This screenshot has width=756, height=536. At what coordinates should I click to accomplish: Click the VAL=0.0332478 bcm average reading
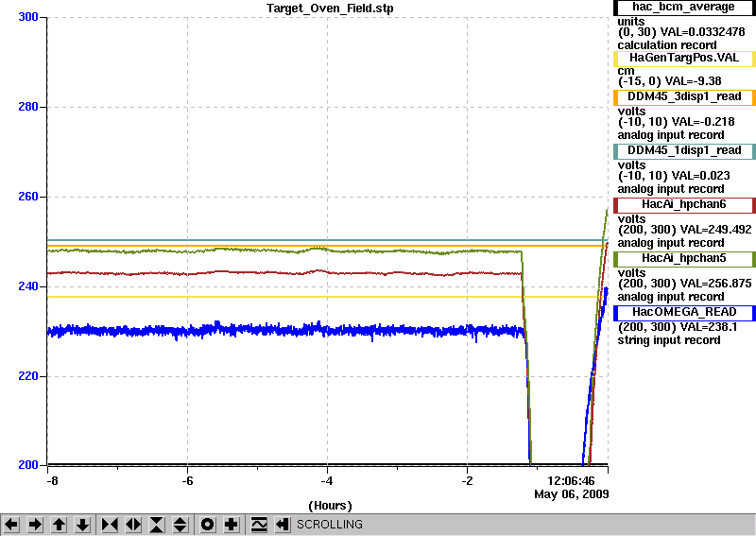(702, 32)
